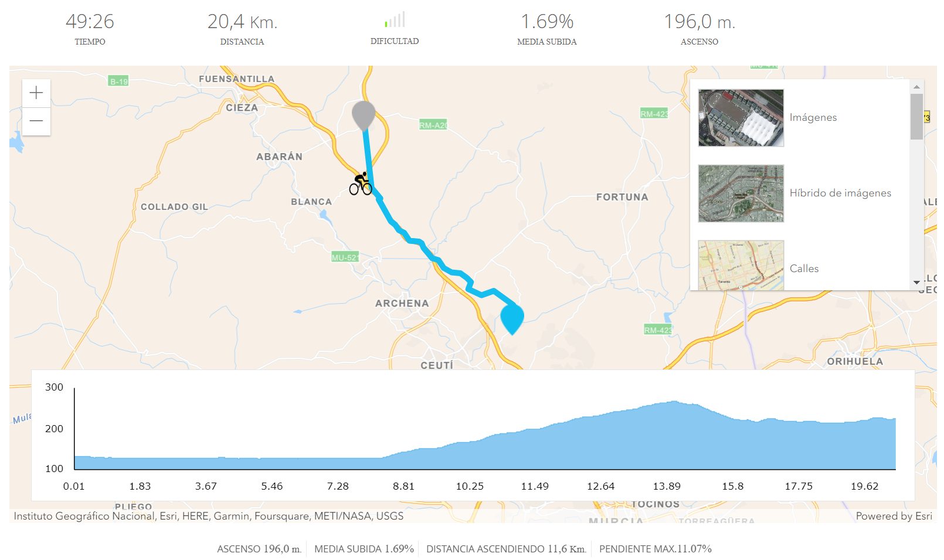Switch basemap to Imágenes
The width and height of the screenshot is (944, 560).
click(x=814, y=117)
